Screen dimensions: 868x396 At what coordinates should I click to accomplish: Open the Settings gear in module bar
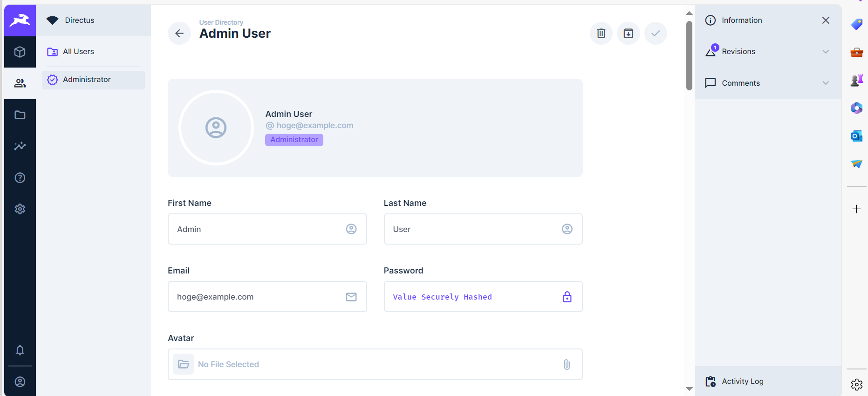click(20, 209)
